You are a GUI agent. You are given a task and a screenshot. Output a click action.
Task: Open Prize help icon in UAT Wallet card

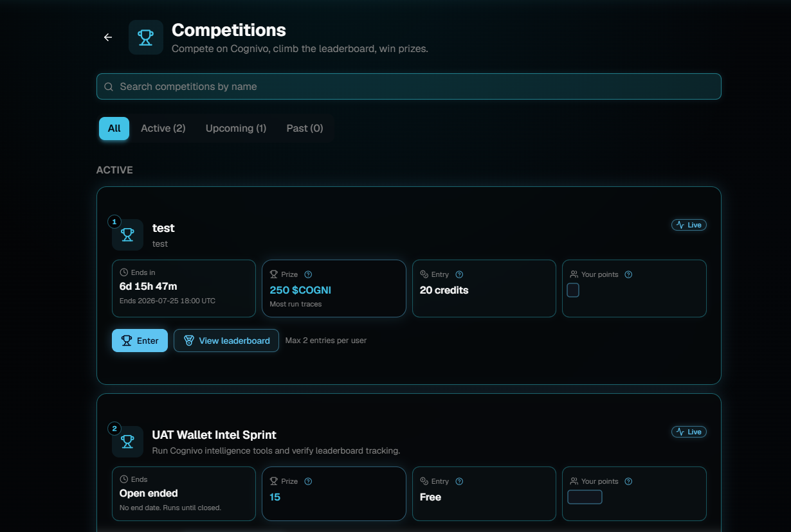[x=308, y=481]
